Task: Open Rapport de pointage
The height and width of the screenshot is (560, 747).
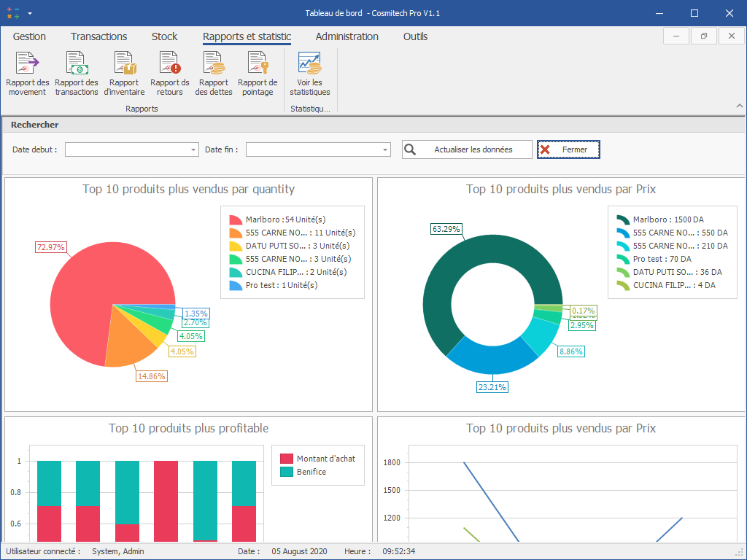Action: point(258,74)
